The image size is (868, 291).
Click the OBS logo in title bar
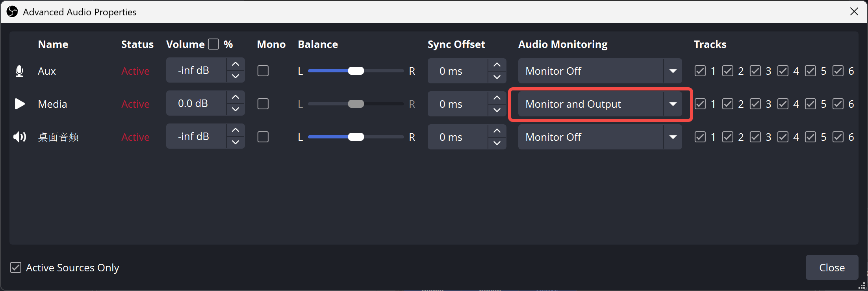pos(12,12)
